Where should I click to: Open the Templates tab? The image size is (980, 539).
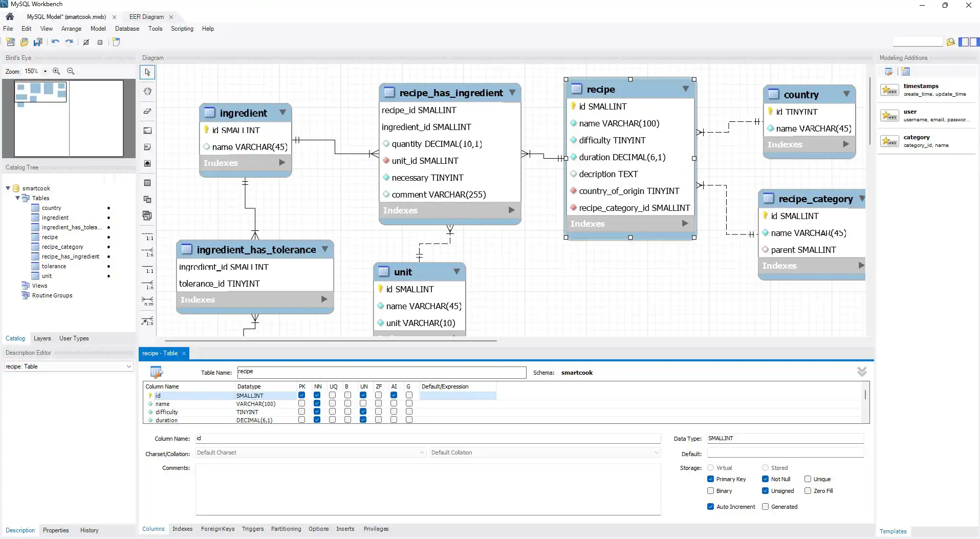pos(893,531)
